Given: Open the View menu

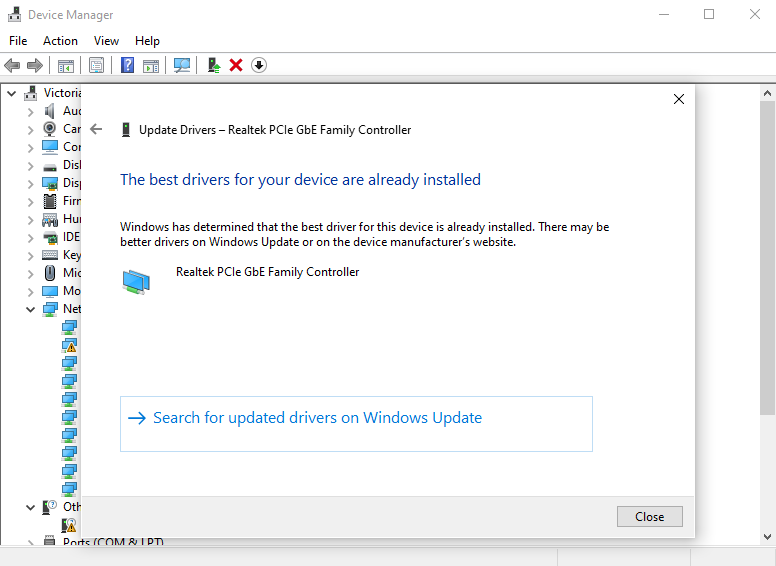Looking at the screenshot, I should 106,41.
